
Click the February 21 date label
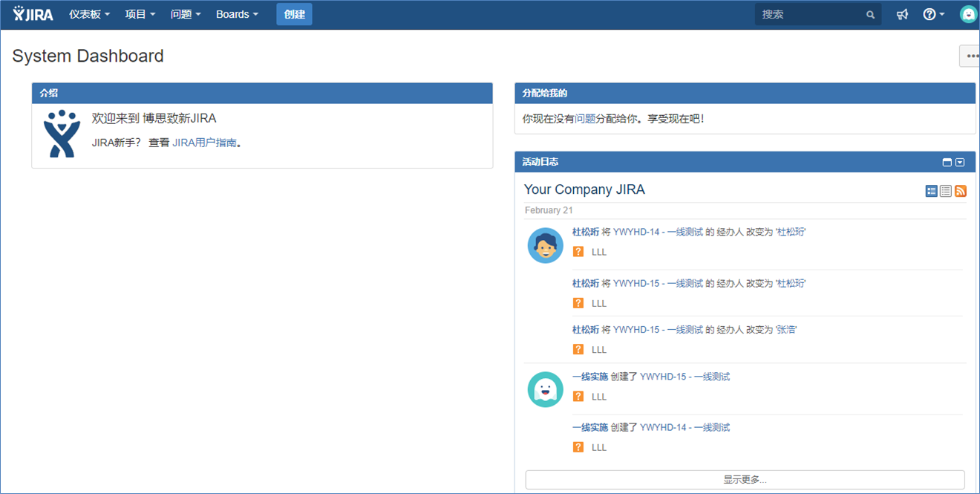click(x=549, y=210)
